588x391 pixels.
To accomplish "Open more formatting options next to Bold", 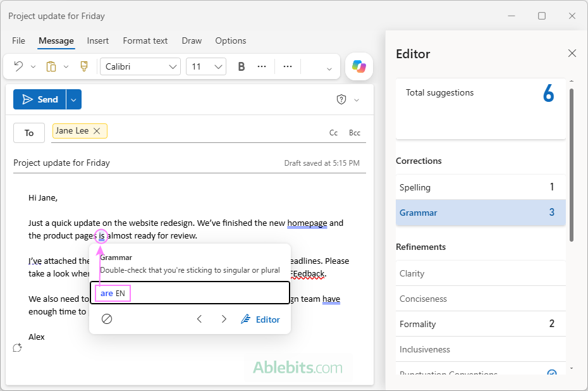I will (262, 66).
